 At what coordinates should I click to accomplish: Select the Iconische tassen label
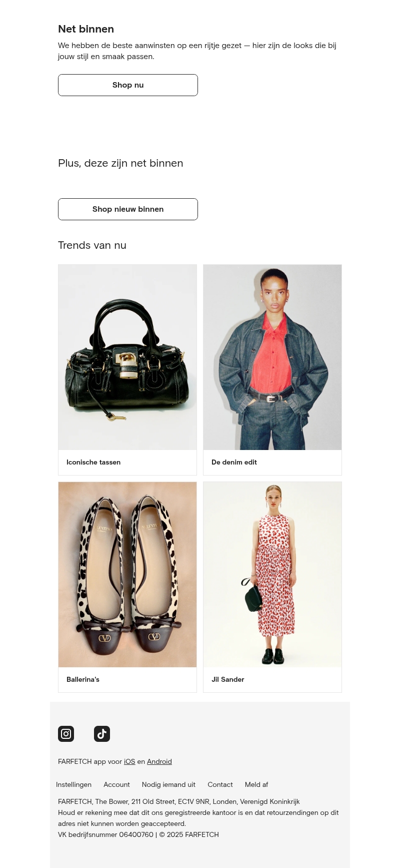click(93, 462)
